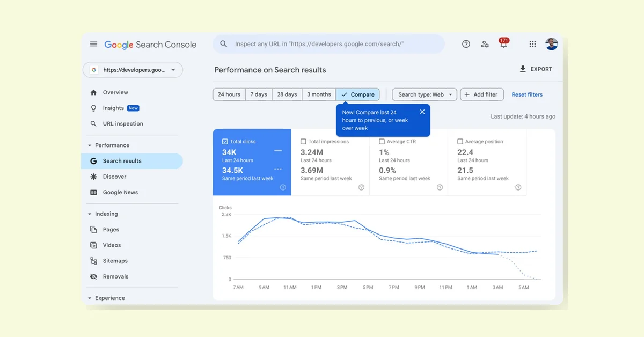This screenshot has width=644, height=337.
Task: Open the Help question mark icon
Action: [466, 44]
